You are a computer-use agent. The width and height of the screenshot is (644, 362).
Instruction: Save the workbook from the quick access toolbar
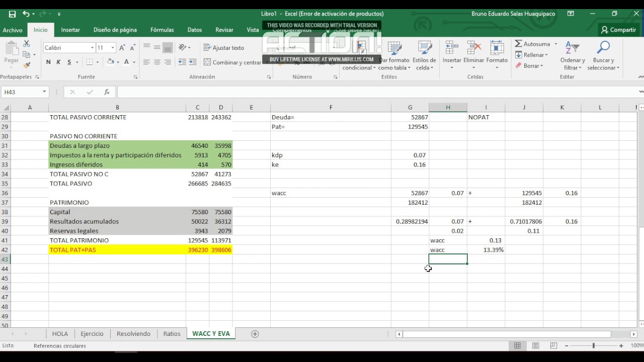[12, 14]
